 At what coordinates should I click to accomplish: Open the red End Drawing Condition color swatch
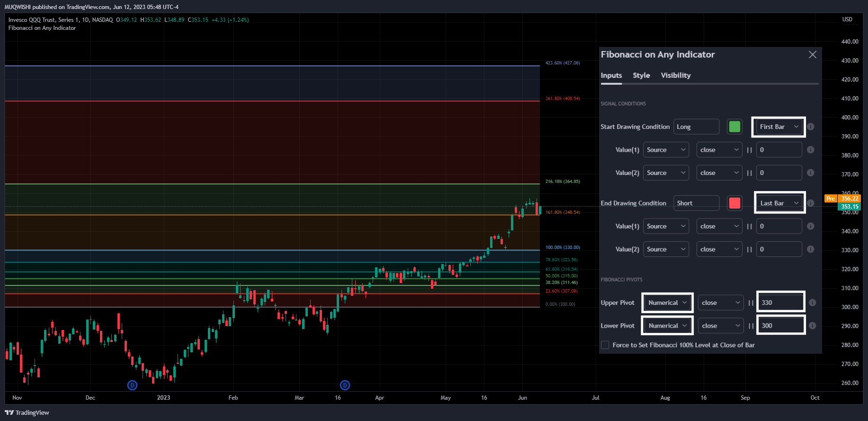(x=734, y=203)
